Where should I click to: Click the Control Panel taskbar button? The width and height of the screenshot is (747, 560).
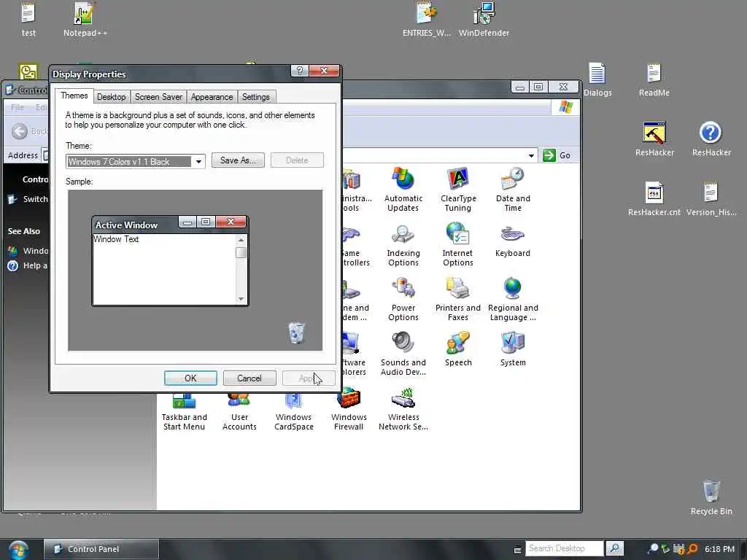(101, 549)
